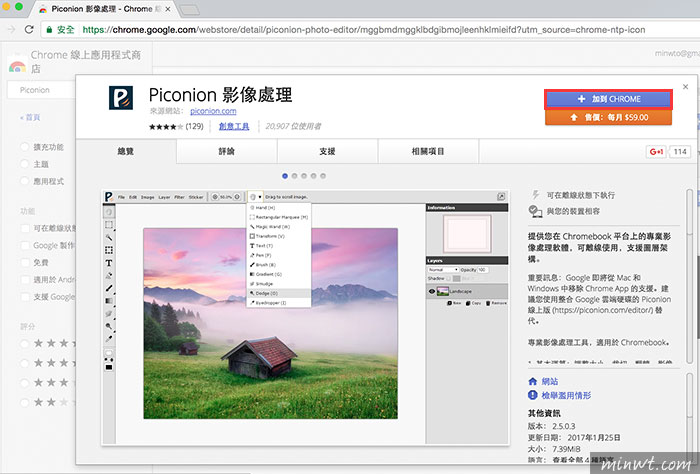Check the 支援 Google checkbox
The image size is (700, 474).
point(25,297)
